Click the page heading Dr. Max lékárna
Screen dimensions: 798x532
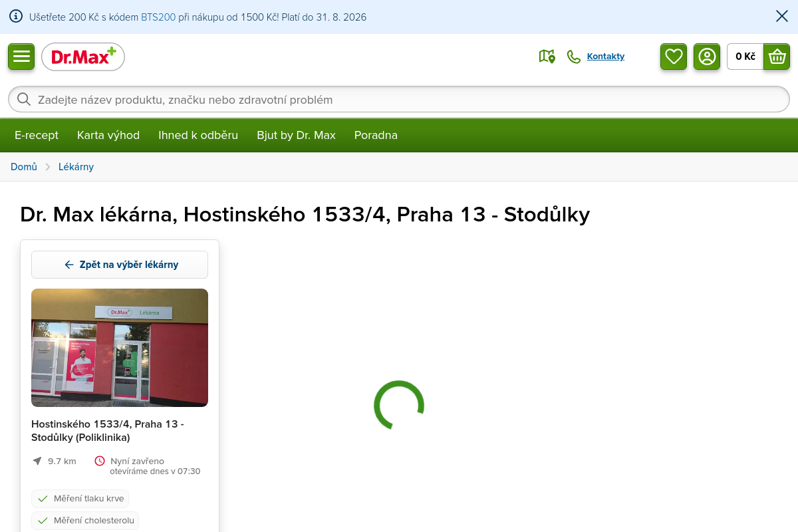click(305, 214)
